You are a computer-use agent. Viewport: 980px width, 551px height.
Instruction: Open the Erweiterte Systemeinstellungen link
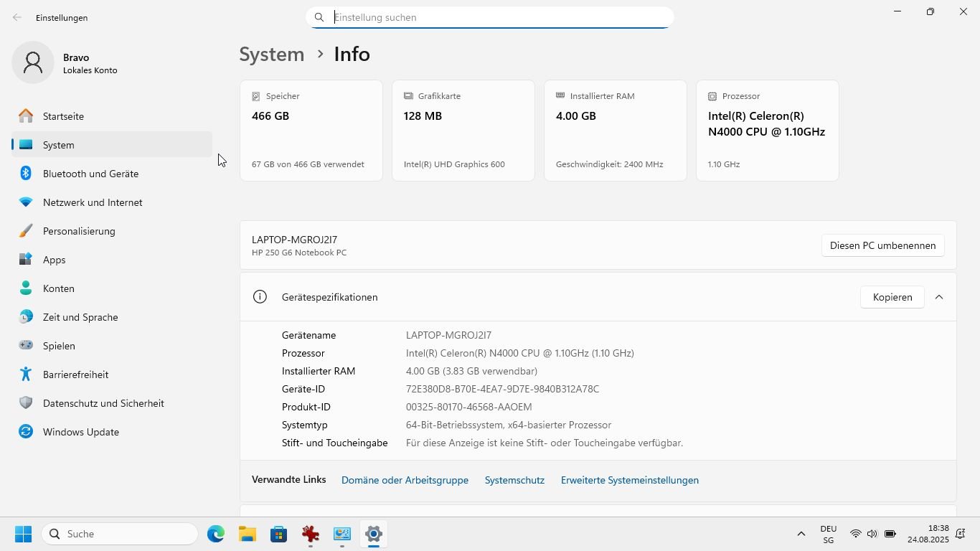coord(629,480)
